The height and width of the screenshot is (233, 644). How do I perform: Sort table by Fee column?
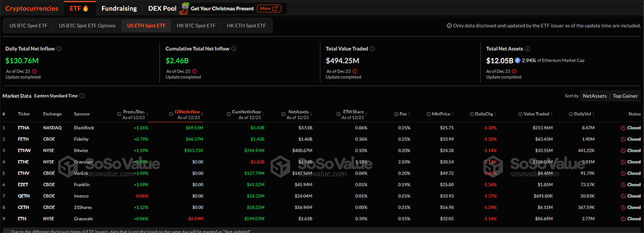click(x=403, y=114)
